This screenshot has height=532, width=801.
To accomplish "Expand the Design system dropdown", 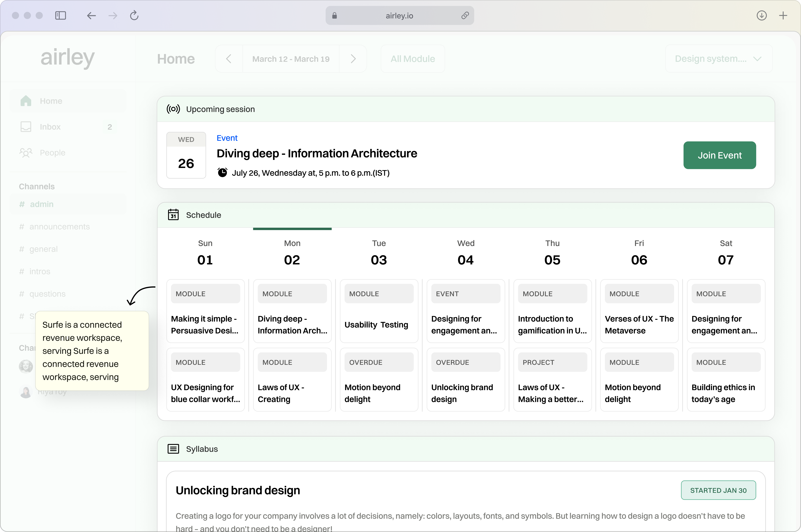I will [x=719, y=59].
